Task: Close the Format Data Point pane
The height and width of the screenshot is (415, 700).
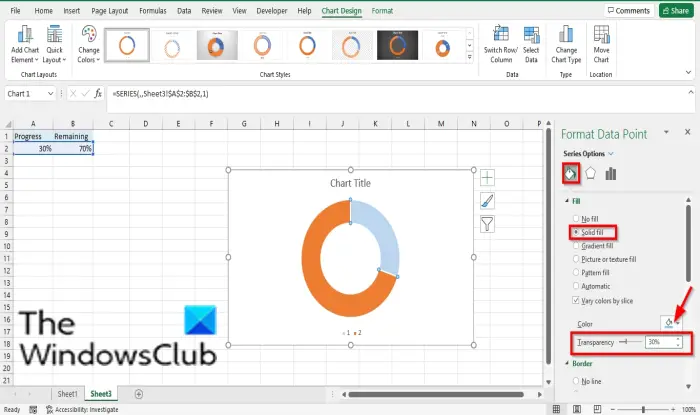Action: pos(688,132)
